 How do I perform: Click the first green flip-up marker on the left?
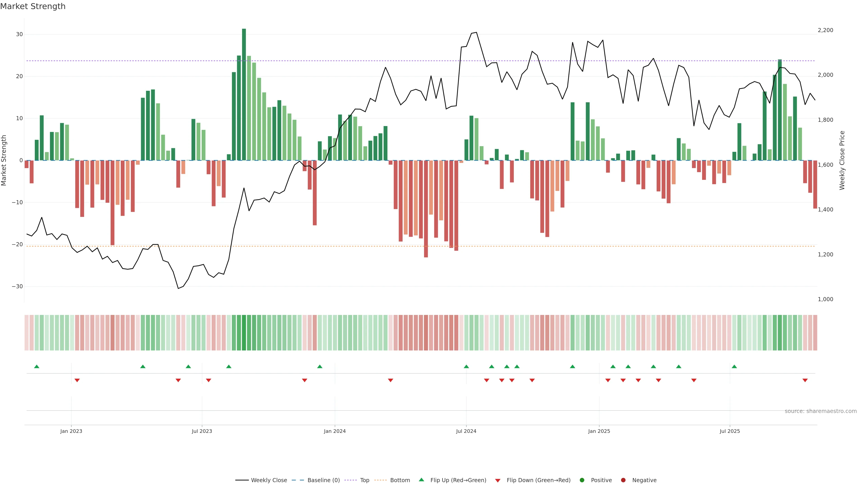[x=37, y=366]
